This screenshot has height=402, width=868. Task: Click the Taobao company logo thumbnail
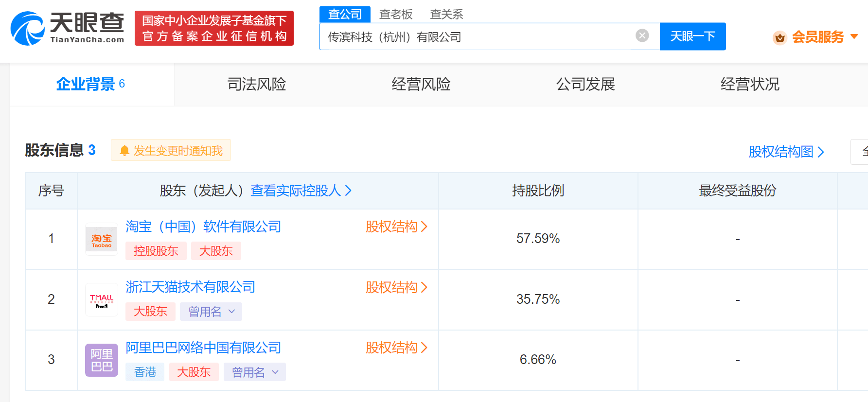click(x=102, y=239)
